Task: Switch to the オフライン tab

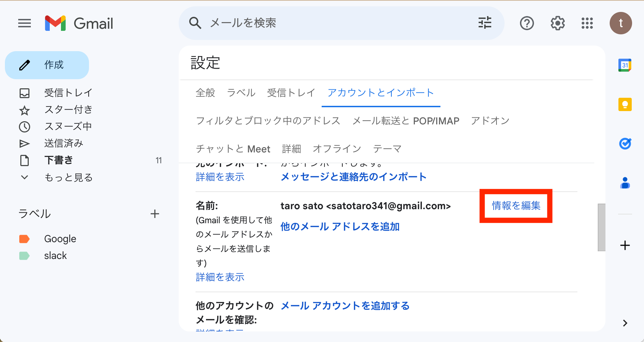Action: click(337, 149)
